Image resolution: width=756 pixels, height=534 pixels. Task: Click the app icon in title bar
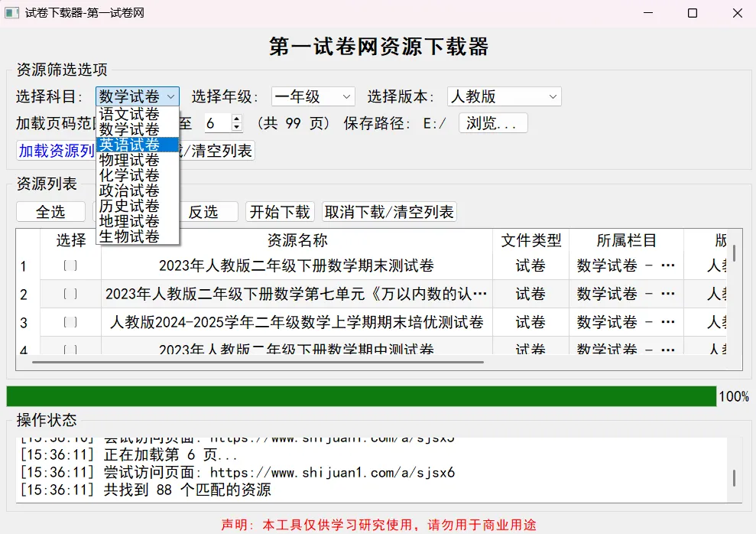point(12,13)
